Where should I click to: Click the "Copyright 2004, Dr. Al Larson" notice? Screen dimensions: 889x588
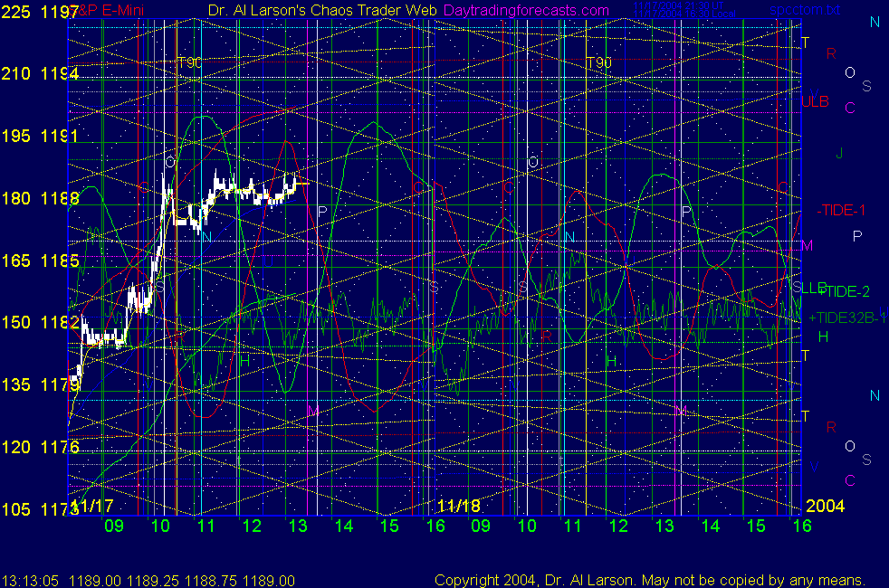click(x=533, y=581)
